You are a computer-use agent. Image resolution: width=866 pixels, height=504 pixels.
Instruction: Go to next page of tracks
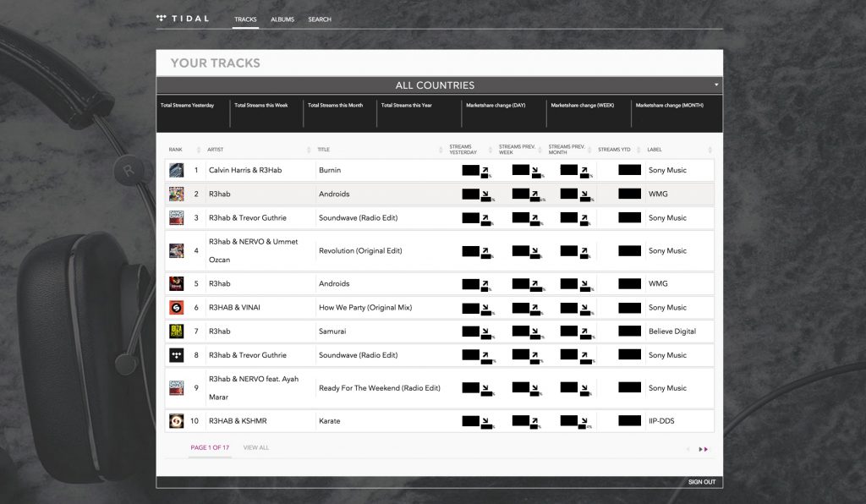point(704,449)
